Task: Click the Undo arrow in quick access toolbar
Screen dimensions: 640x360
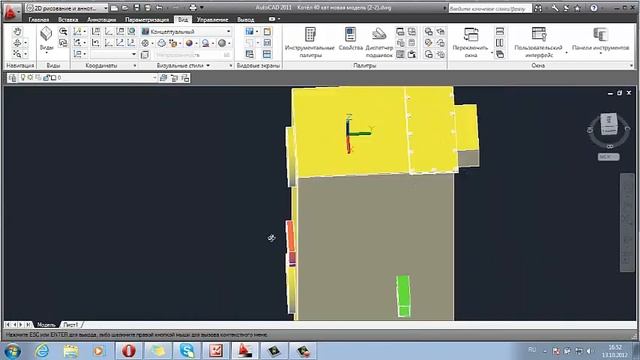Action: click(x=160, y=8)
